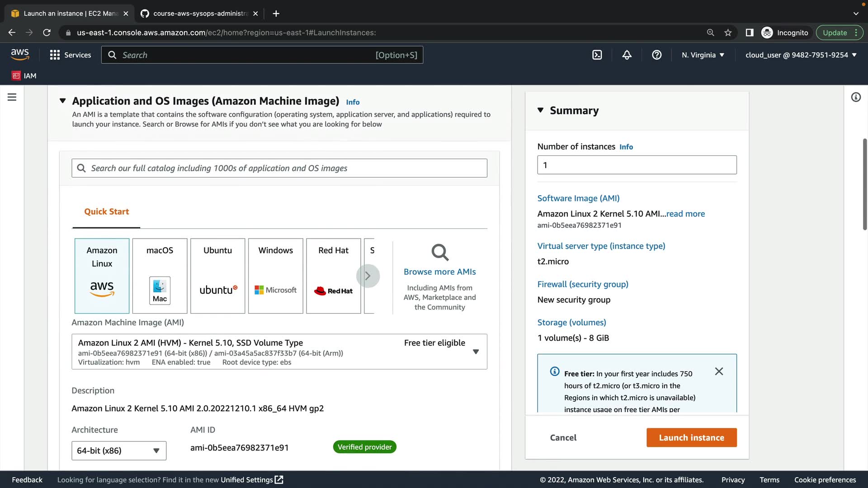Click the AWS logo home icon
The height and width of the screenshot is (488, 868).
[x=20, y=55]
